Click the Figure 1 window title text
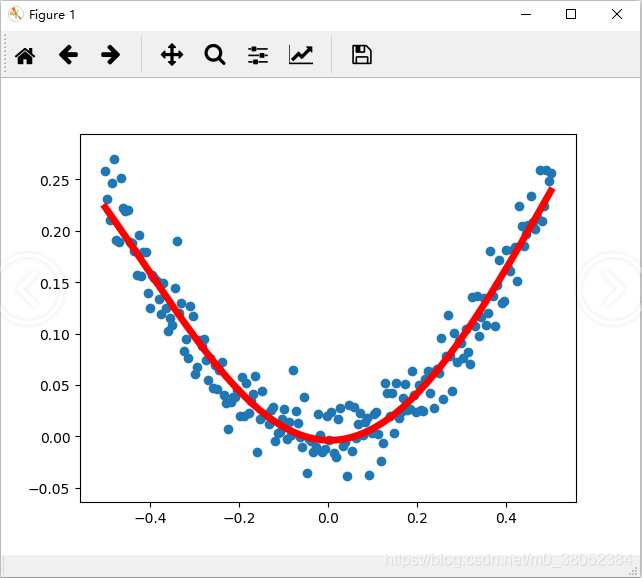642x578 pixels. pos(52,15)
